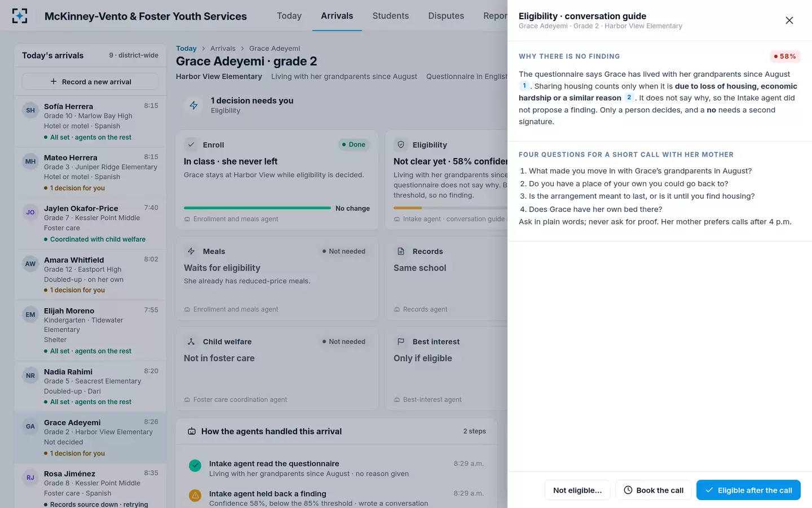
Task: Click the AW avatar for Amara Whitfield
Action: click(30, 264)
